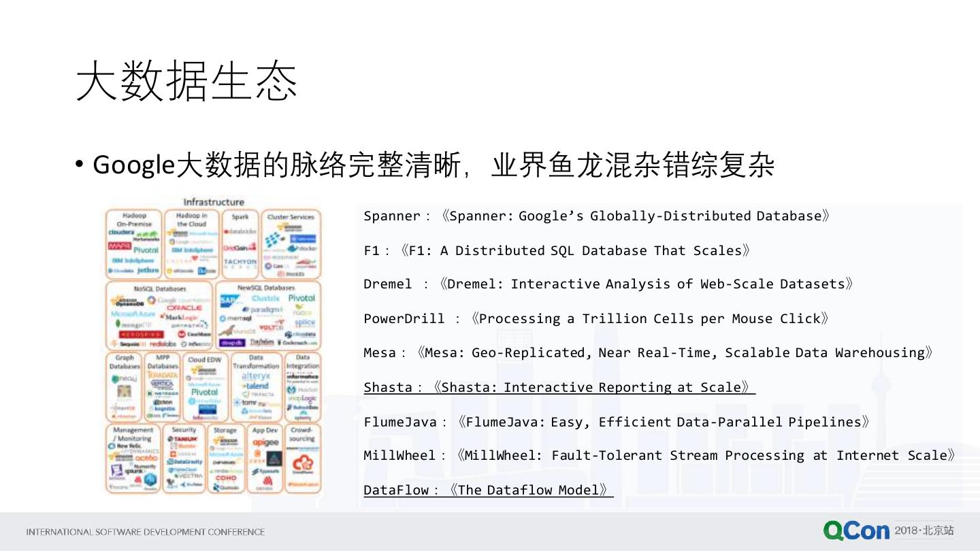Select the PowerDrill paper reference line
This screenshot has height=551, width=980.
point(596,318)
